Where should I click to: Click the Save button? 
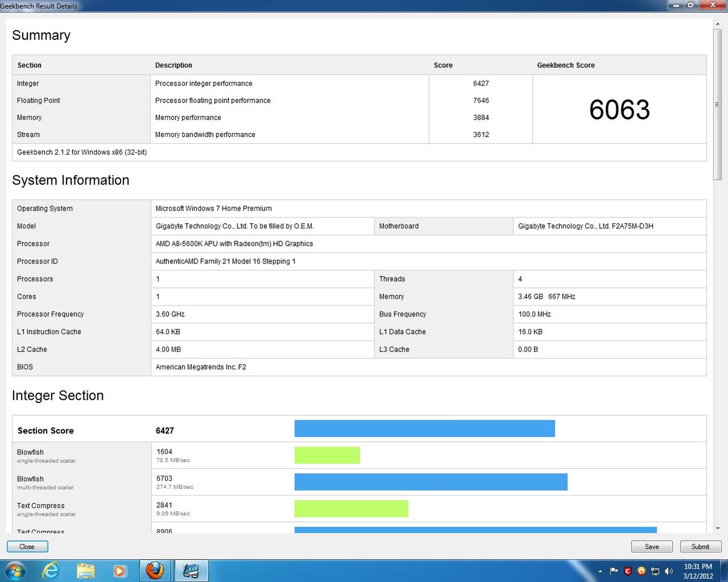[x=652, y=547]
